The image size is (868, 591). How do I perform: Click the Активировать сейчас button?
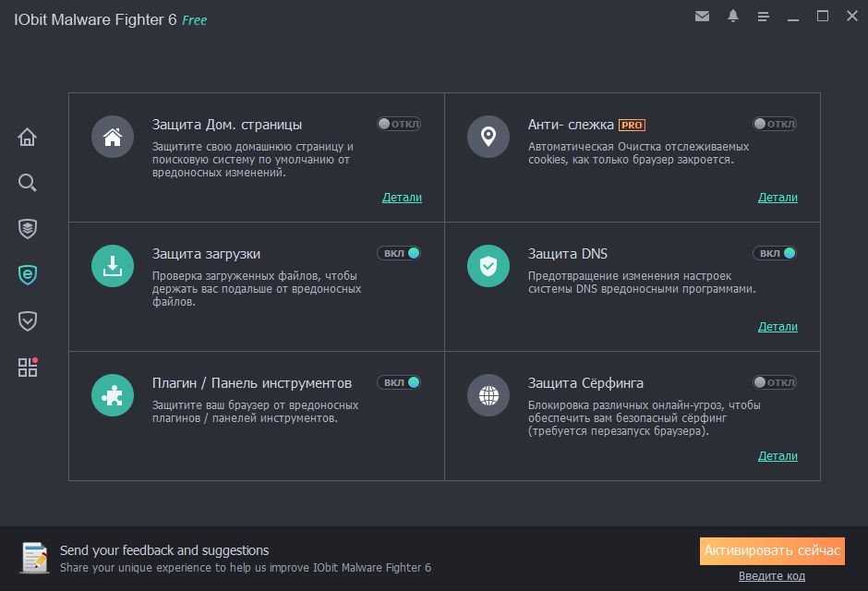click(x=772, y=550)
